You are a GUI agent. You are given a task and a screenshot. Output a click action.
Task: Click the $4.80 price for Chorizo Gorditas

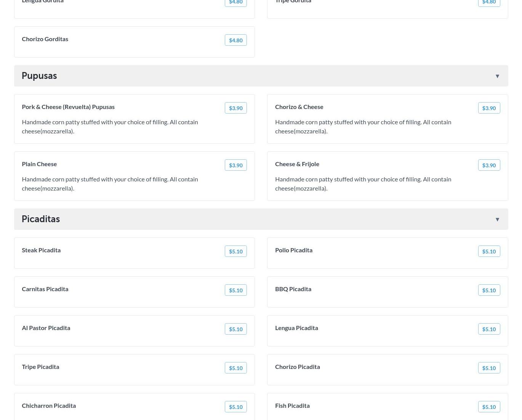[236, 40]
